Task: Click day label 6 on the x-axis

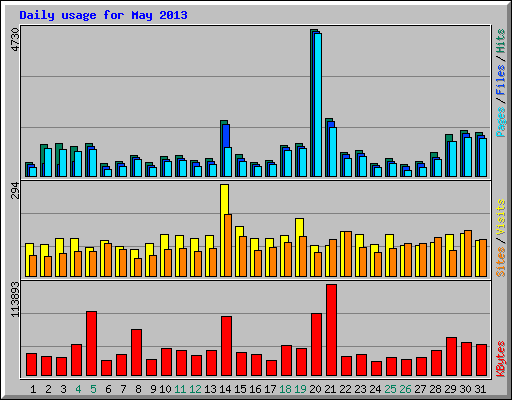Action: click(108, 389)
